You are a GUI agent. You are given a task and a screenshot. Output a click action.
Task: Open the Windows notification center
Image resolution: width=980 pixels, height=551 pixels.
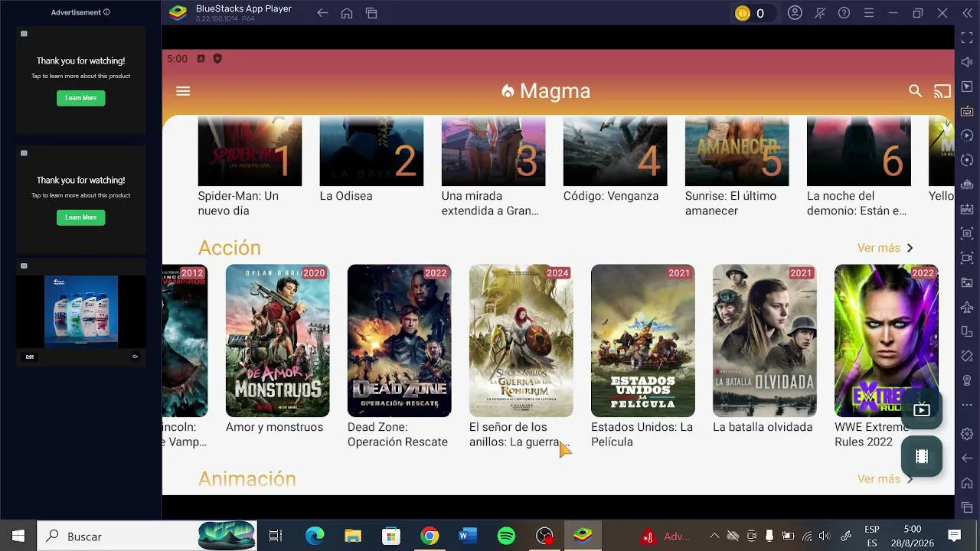click(x=955, y=536)
